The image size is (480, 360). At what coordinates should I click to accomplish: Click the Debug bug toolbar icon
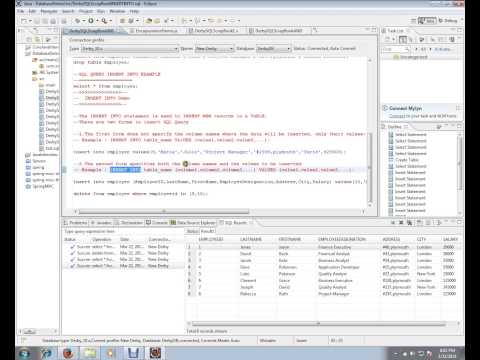(77, 21)
